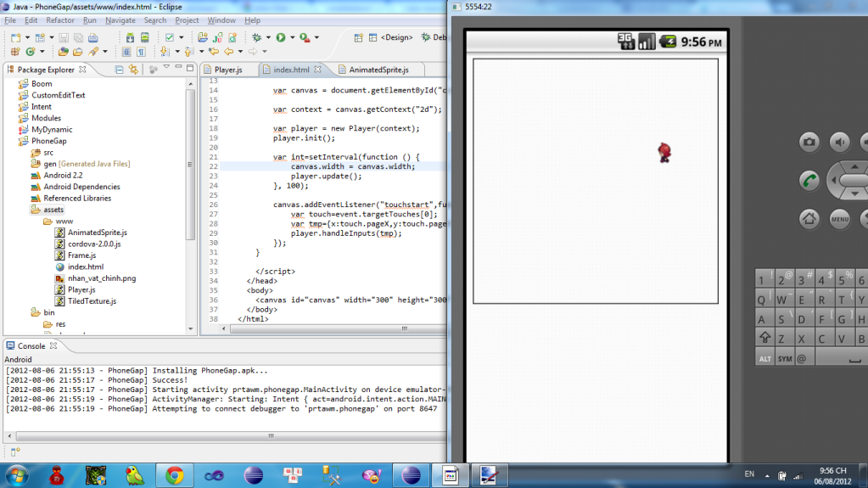Click the Back navigation arrow
This screenshot has width=868, height=488.
[228, 52]
